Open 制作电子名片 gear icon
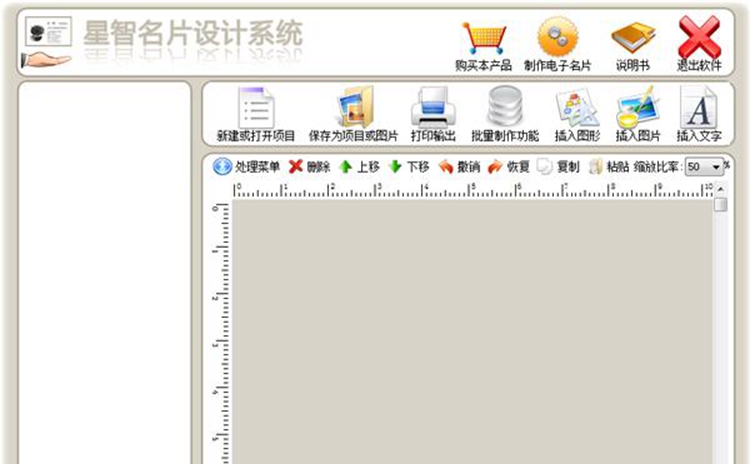Viewport: 750px width, 464px height. [558, 36]
